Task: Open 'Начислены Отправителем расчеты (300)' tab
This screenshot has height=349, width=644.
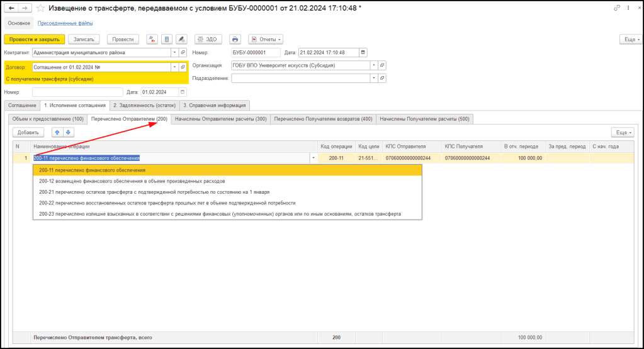Action: [x=220, y=119]
